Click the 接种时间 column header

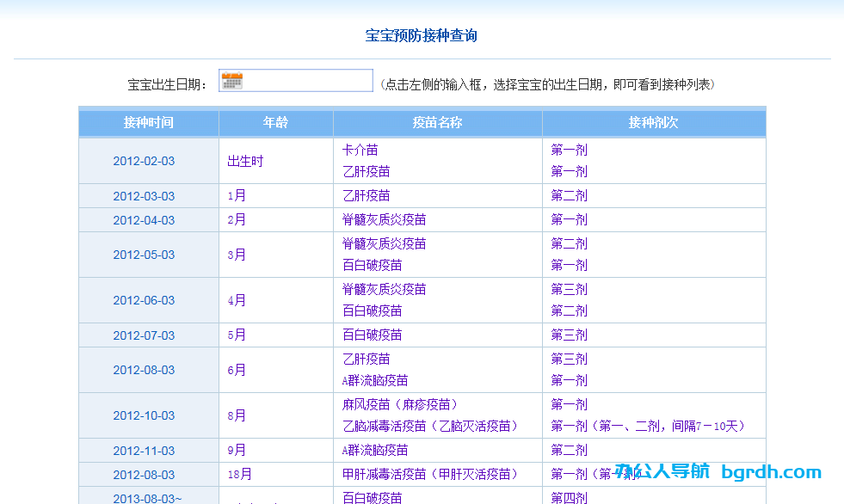(x=148, y=122)
